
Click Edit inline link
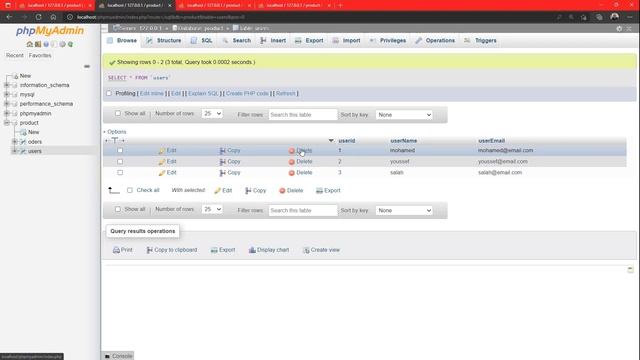point(151,93)
